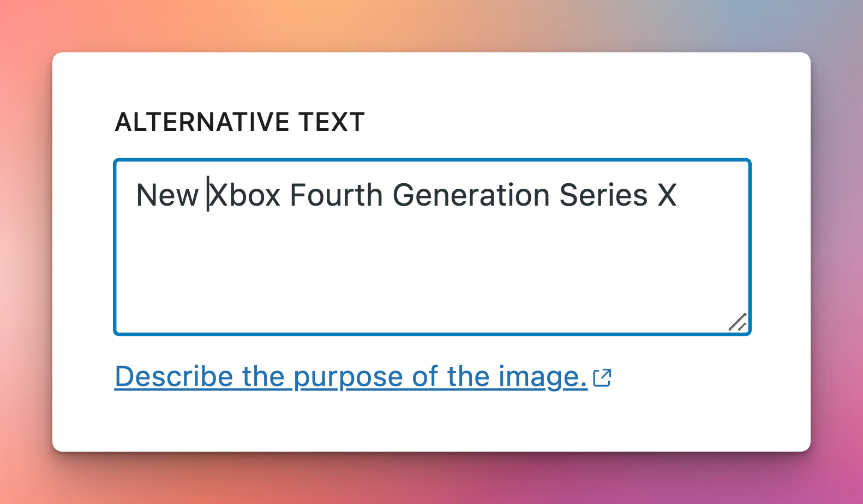Click the word Describe in the link
The image size is (863, 504).
[174, 377]
